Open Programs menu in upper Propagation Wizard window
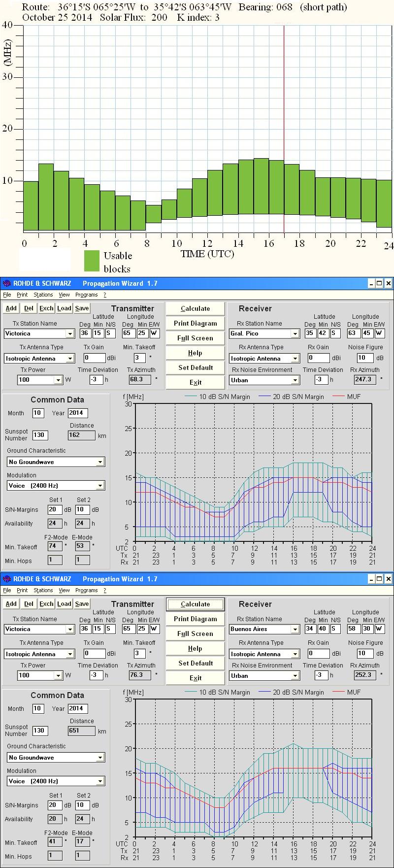 87,295
